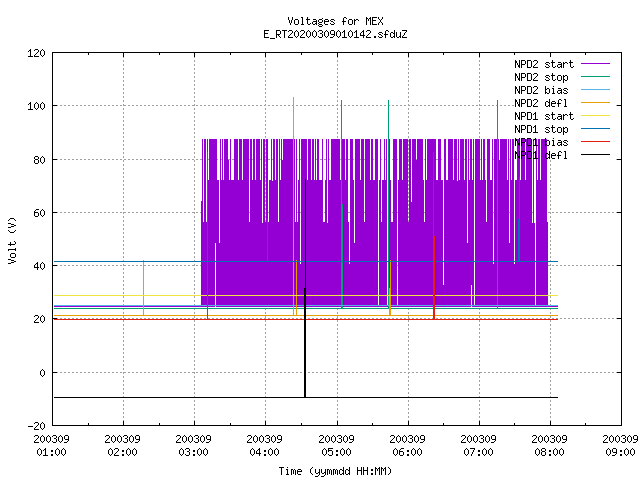Click the 'Time (yymmdd HH:MM)' x-axis label
Viewport: 640px width, 480px height.
[x=335, y=471]
